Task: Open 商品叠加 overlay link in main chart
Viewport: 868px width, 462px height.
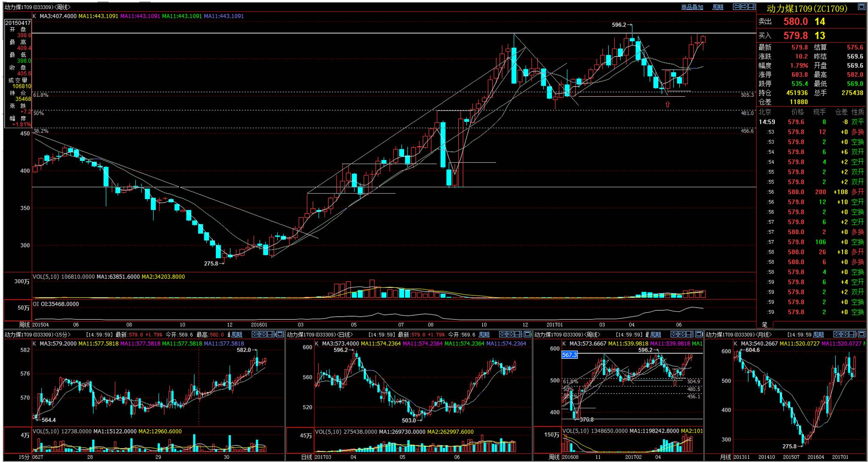Action: (692, 7)
